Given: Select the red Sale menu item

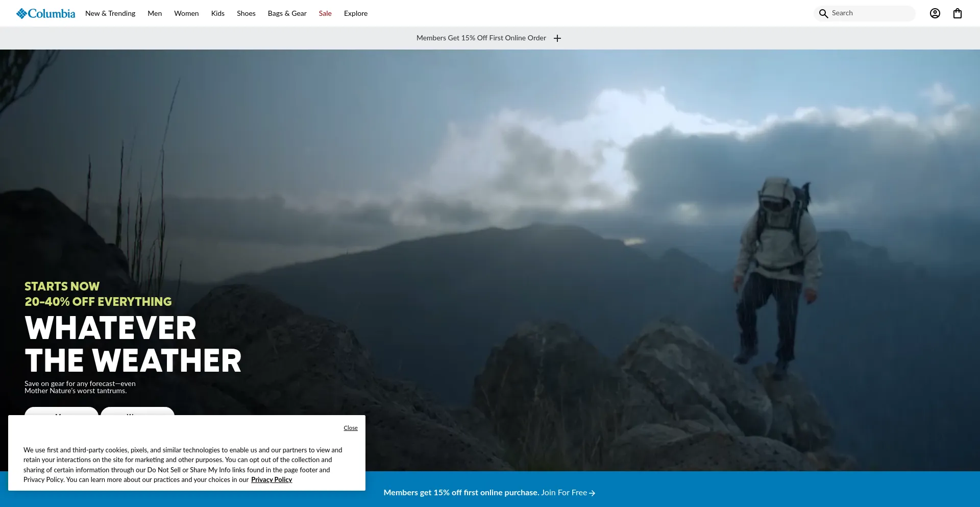Looking at the screenshot, I should 325,13.
